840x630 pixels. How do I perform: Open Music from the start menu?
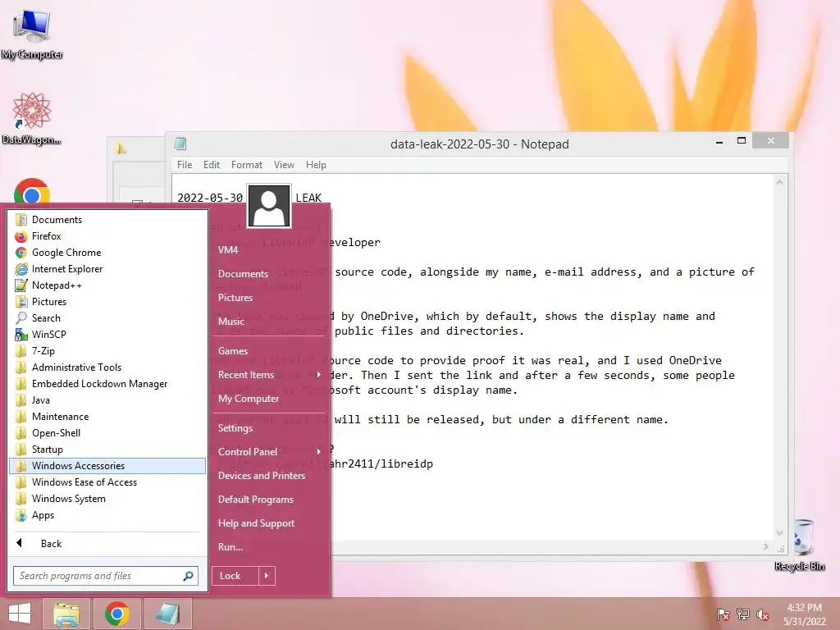coord(269,322)
